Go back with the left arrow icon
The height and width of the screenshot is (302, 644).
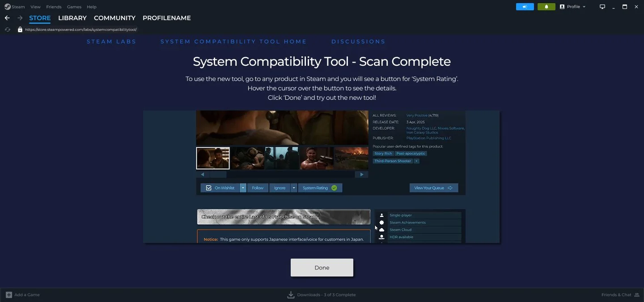[7, 18]
